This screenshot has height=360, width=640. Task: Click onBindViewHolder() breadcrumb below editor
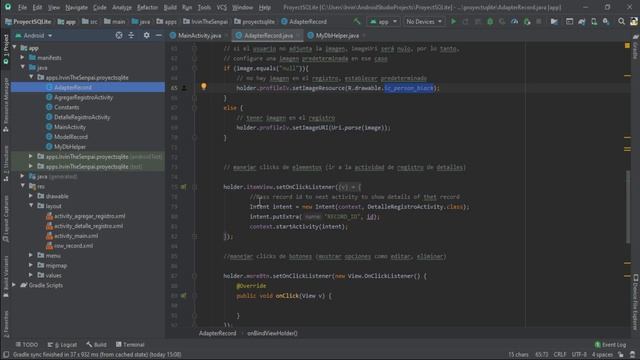[272, 333]
